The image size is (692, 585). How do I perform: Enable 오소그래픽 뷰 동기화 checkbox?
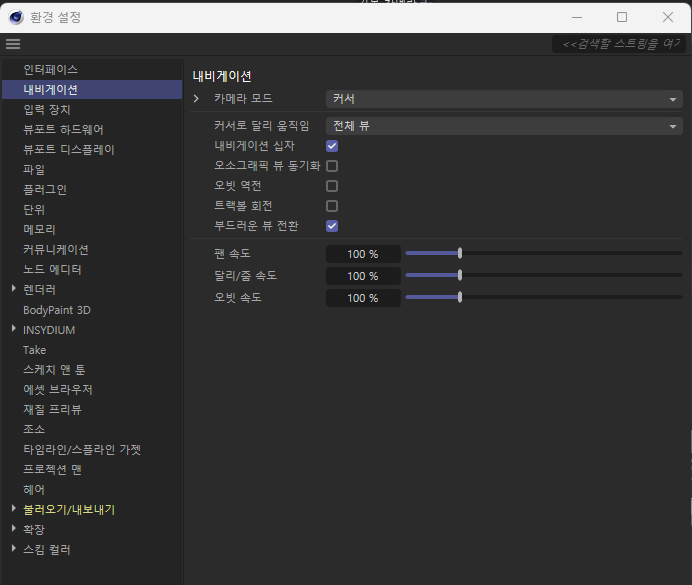click(x=332, y=166)
